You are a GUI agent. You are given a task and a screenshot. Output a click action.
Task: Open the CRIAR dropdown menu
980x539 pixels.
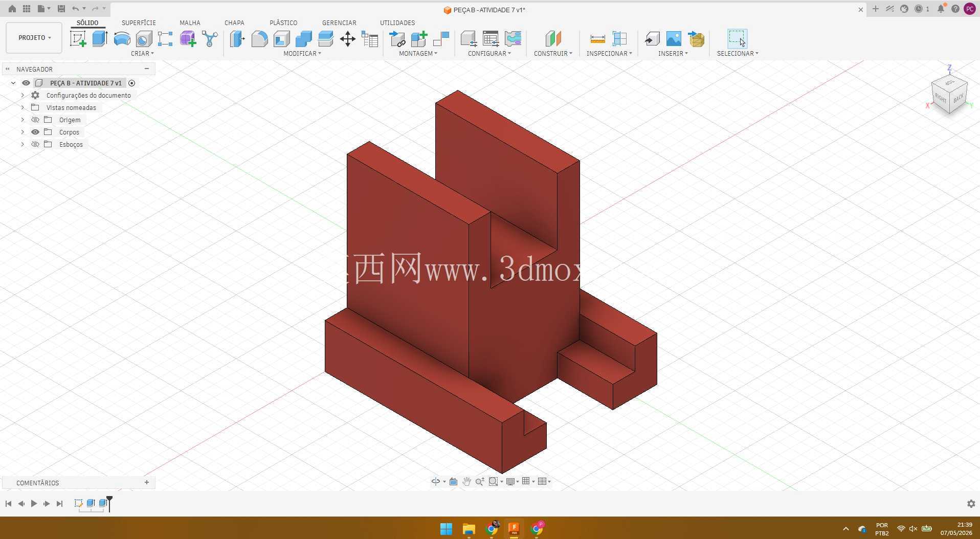[142, 53]
